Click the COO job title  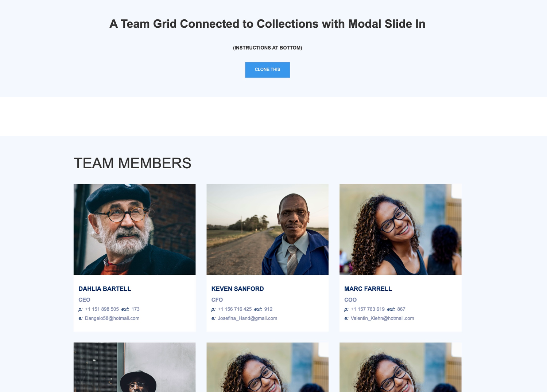(350, 299)
